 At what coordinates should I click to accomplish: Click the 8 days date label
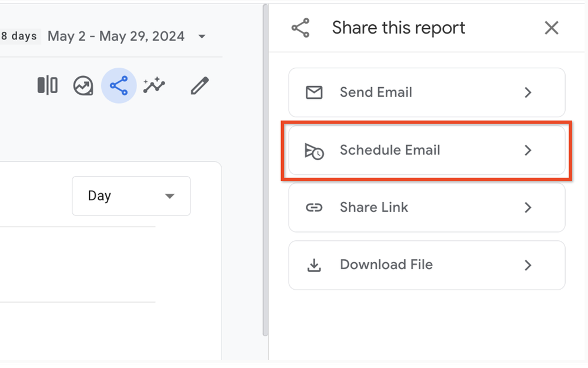[x=20, y=36]
